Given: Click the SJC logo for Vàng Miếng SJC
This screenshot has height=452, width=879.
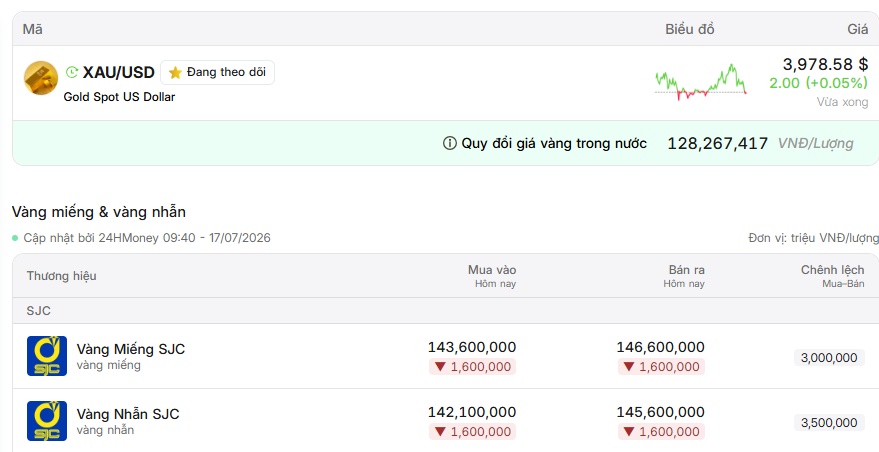Looking at the screenshot, I should click(x=47, y=356).
